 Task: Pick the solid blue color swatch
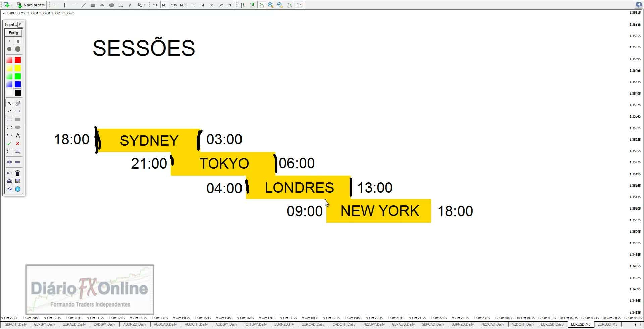18,84
